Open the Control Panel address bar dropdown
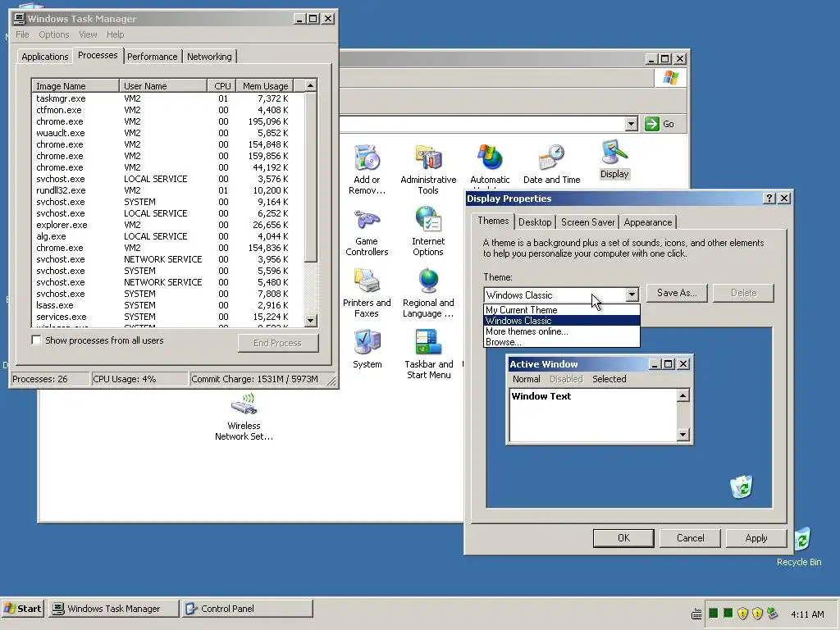This screenshot has height=630, width=840. point(631,124)
